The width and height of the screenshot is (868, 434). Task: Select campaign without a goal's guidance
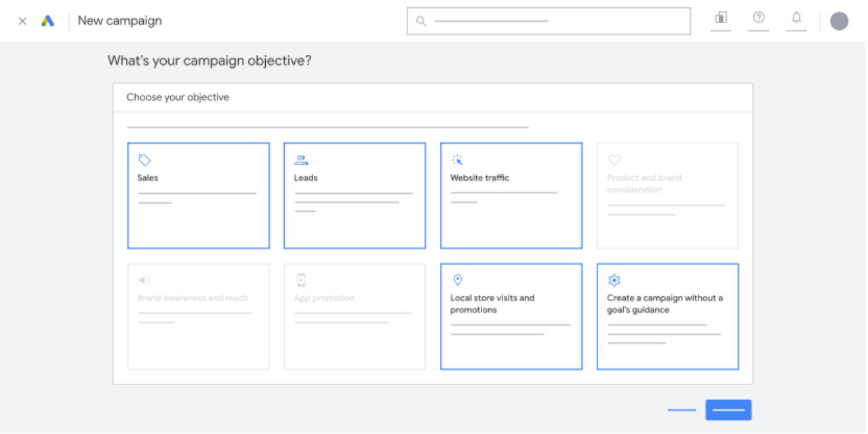coord(667,315)
